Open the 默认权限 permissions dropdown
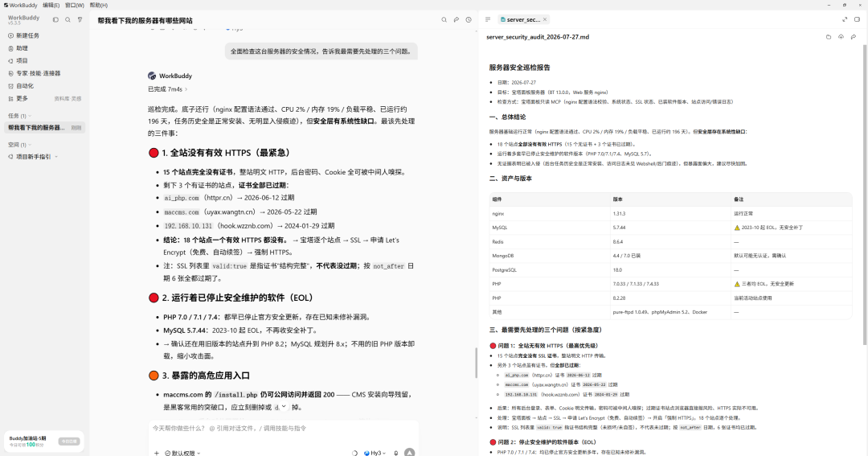The image size is (868, 456). point(182,453)
